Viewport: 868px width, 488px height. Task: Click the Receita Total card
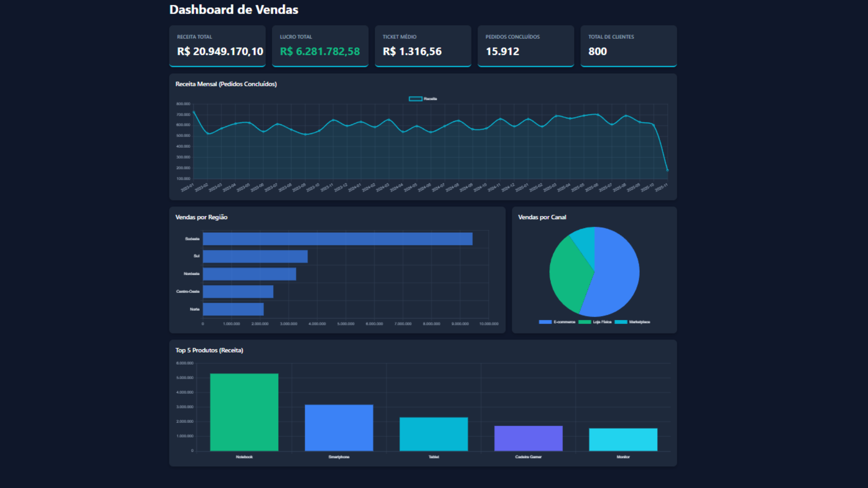tap(217, 46)
